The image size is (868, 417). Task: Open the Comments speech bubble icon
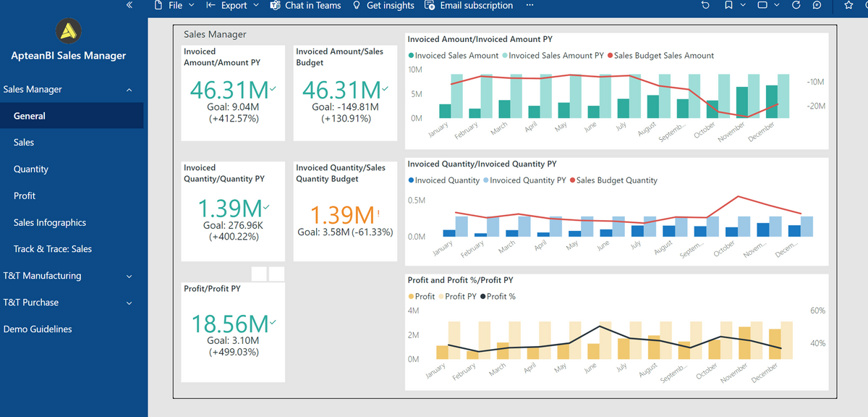pyautogui.click(x=817, y=5)
